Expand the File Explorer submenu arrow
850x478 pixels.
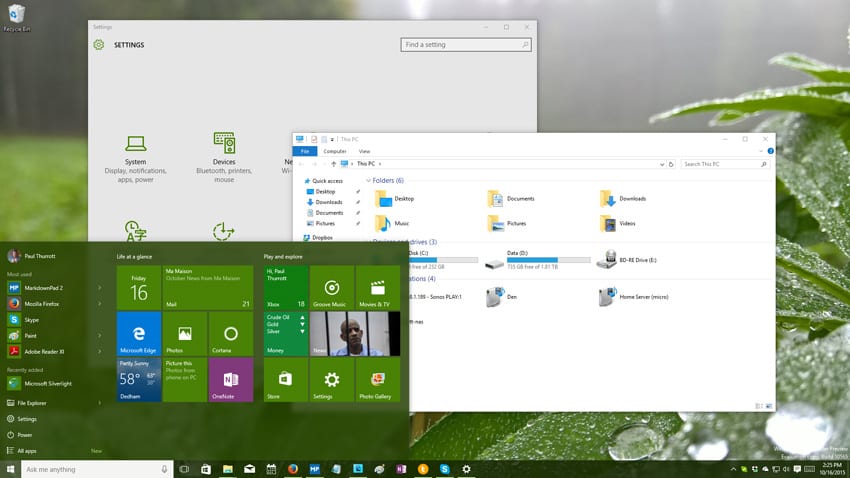click(99, 403)
